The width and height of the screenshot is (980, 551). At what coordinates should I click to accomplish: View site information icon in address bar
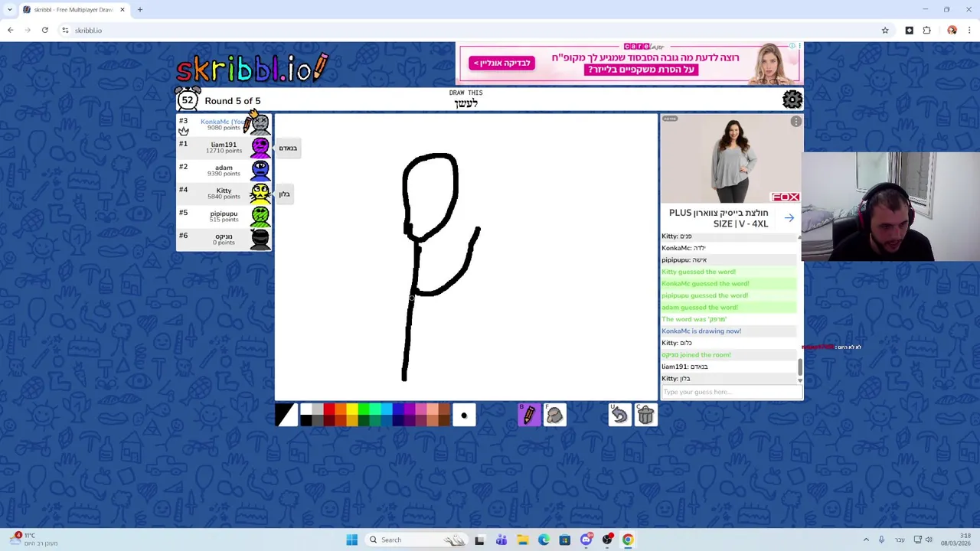[66, 30]
